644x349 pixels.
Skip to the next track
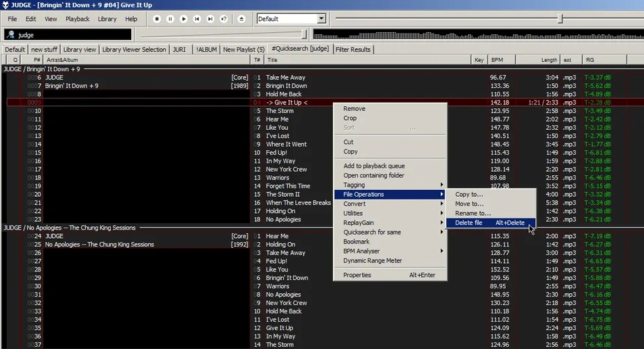tap(211, 19)
